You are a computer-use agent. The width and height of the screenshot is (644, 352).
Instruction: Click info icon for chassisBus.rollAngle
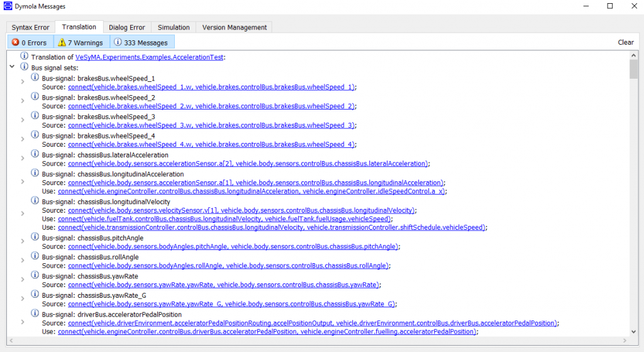tap(35, 256)
